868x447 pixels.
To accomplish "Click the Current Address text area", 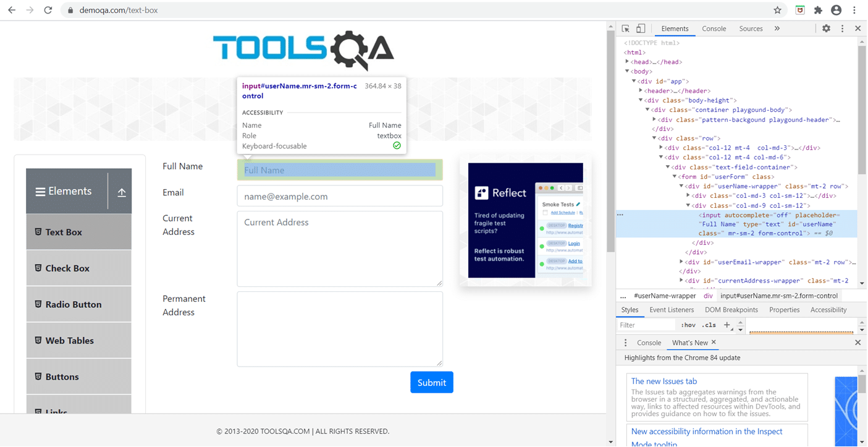I will click(x=340, y=249).
